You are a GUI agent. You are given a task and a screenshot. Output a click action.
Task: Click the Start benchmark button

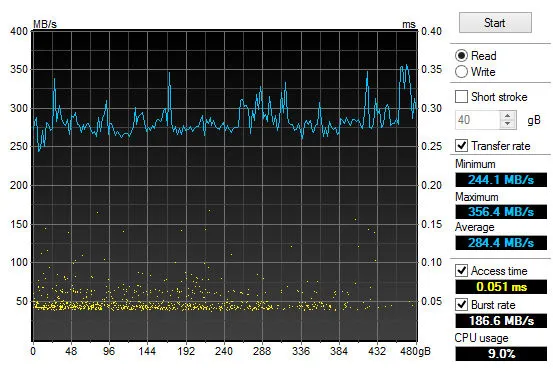pyautogui.click(x=495, y=23)
